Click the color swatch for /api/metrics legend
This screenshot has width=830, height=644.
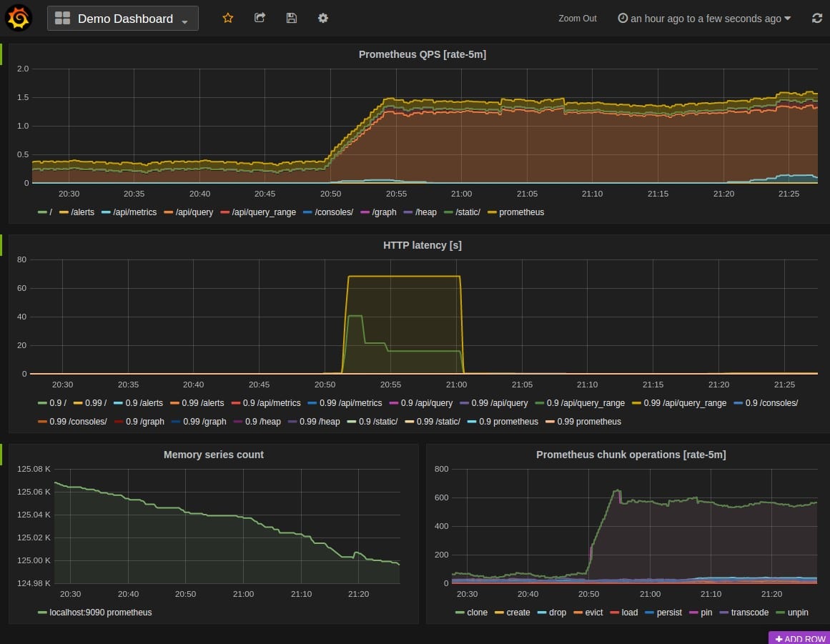click(106, 212)
